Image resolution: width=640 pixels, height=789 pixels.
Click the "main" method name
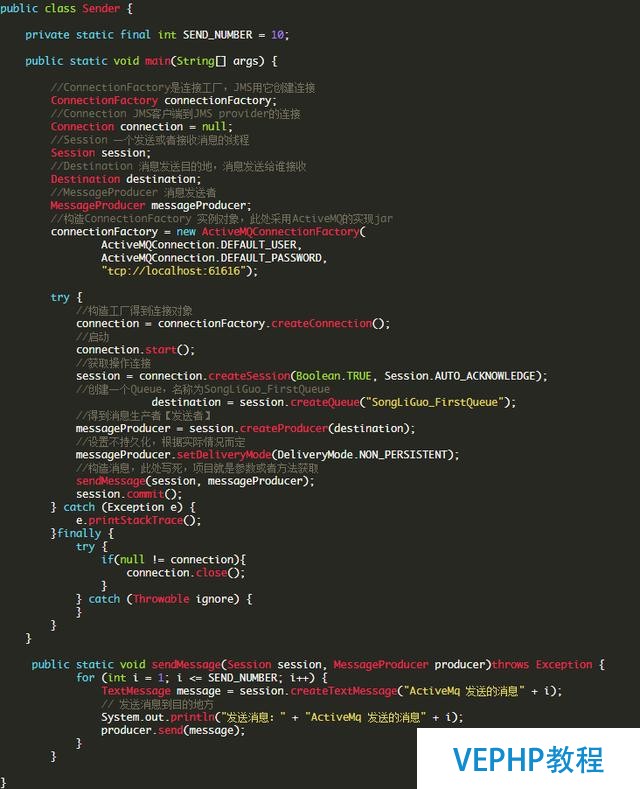157,61
